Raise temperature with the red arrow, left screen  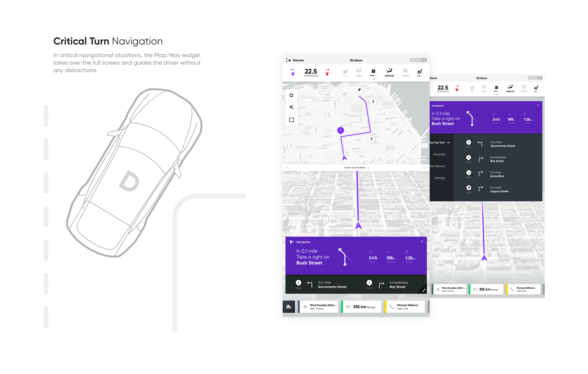[x=327, y=72]
